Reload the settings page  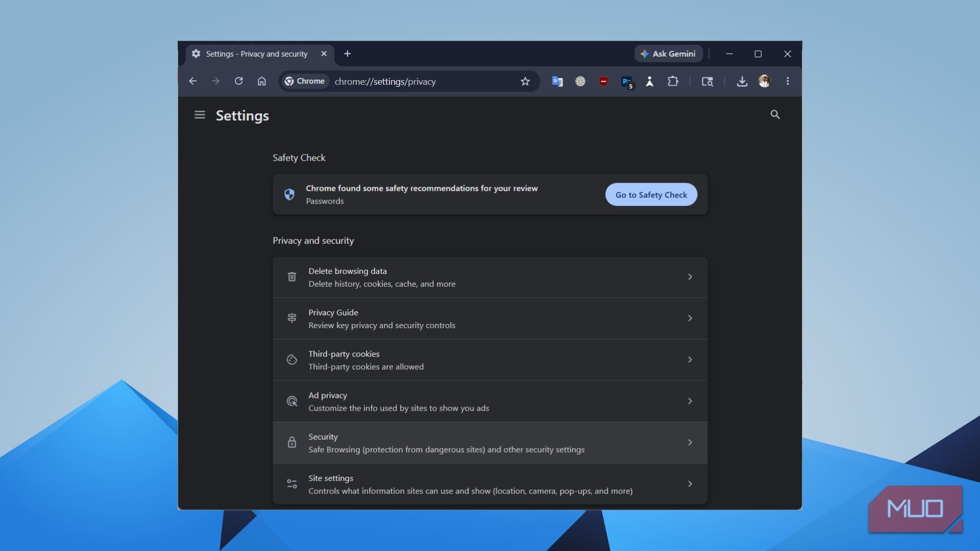(238, 81)
